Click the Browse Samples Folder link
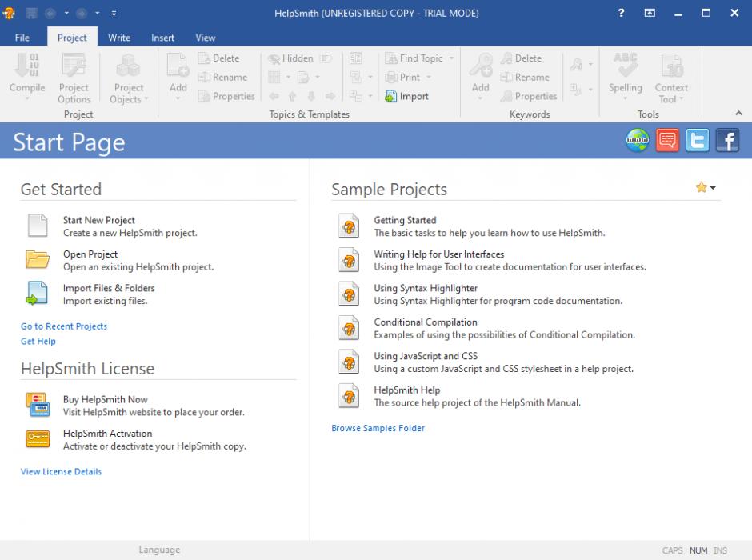This screenshot has height=560, width=752. pos(378,428)
